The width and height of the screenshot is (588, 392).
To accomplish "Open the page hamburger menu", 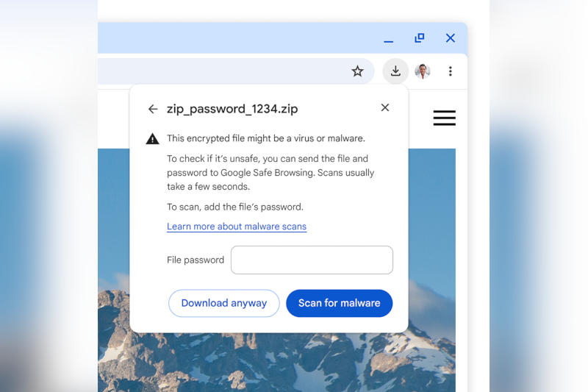I will pyautogui.click(x=444, y=118).
